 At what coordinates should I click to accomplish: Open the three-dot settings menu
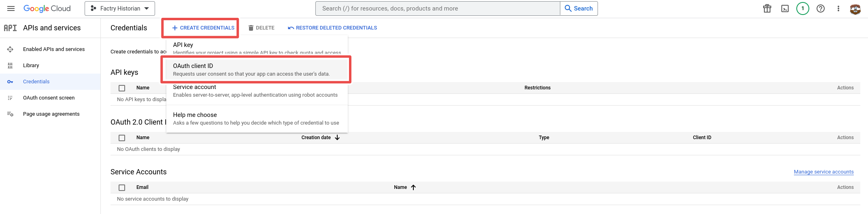[838, 8]
